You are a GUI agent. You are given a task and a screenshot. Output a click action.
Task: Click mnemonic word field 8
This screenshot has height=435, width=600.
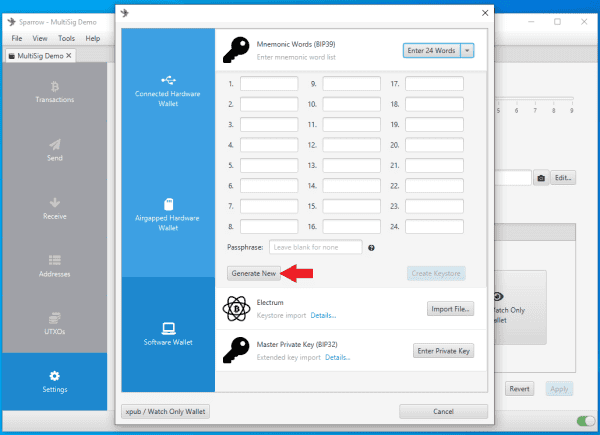[x=269, y=226]
